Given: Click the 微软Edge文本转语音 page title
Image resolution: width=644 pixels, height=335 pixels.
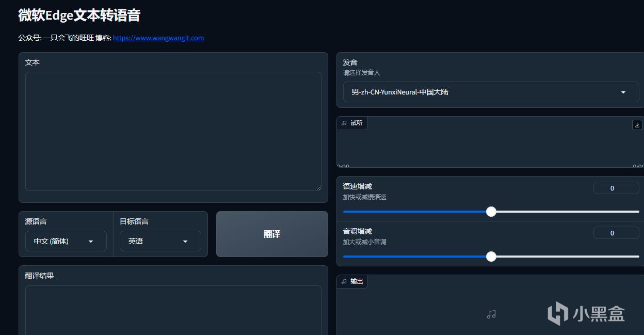Looking at the screenshot, I should point(79,15).
